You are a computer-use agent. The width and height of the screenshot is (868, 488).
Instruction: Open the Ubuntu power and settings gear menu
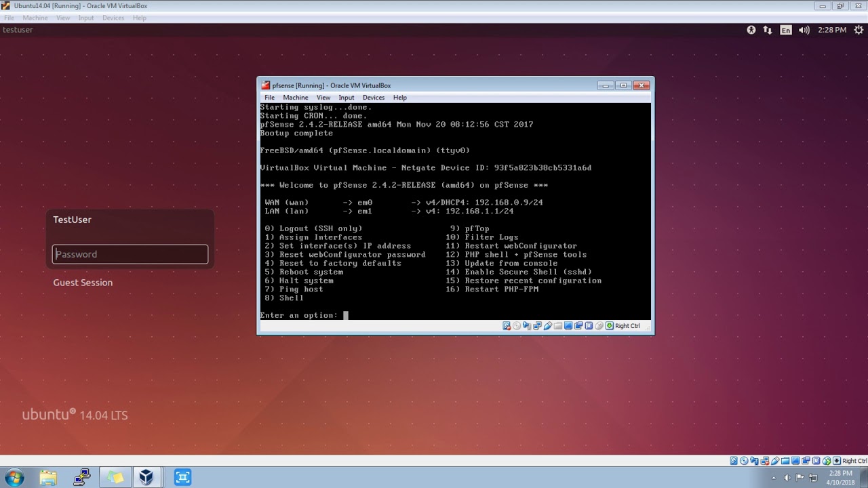click(859, 30)
